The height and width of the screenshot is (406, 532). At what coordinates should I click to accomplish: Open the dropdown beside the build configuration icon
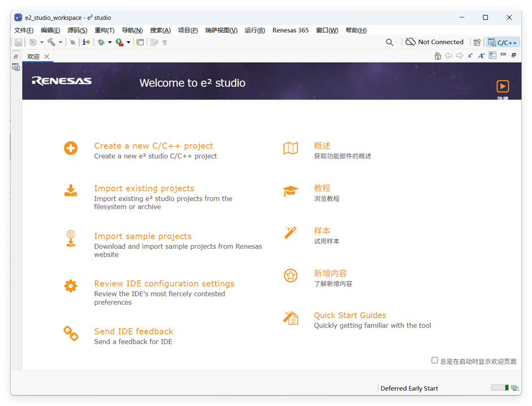tap(42, 42)
